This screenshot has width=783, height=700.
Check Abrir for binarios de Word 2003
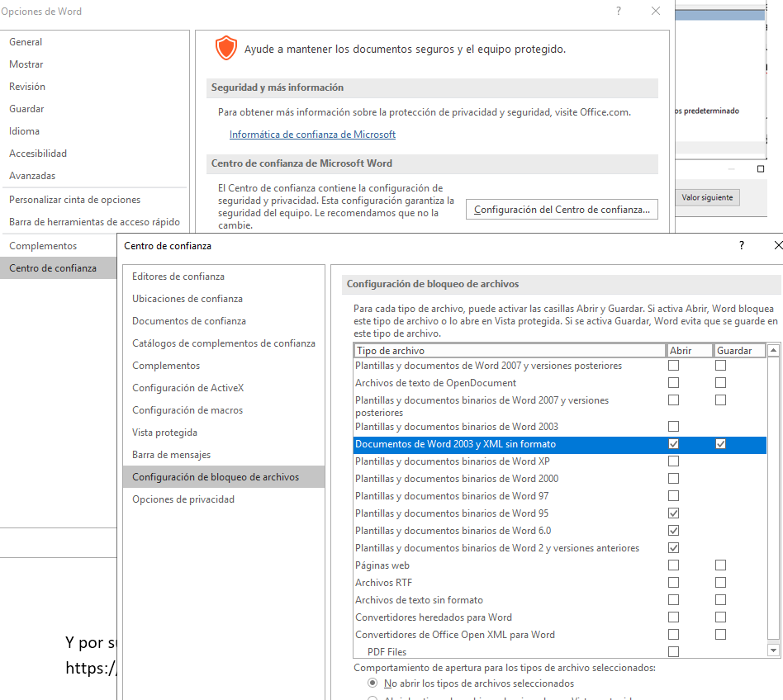coord(674,427)
